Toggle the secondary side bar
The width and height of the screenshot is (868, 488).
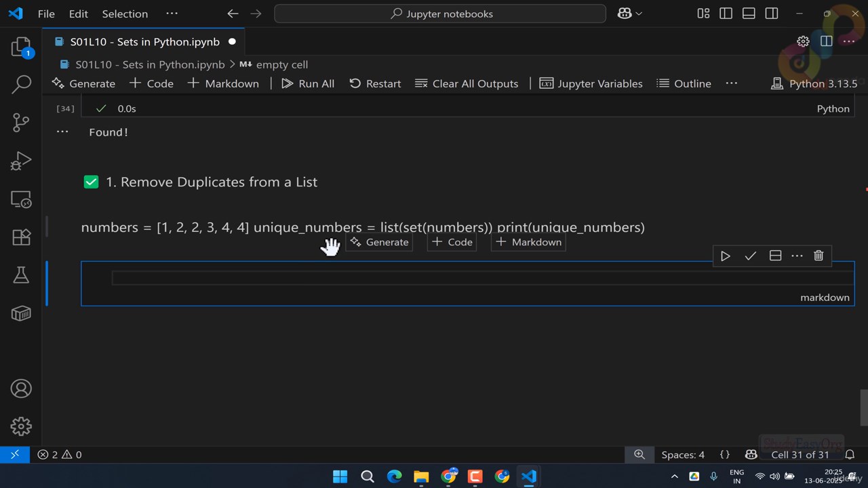(x=772, y=14)
